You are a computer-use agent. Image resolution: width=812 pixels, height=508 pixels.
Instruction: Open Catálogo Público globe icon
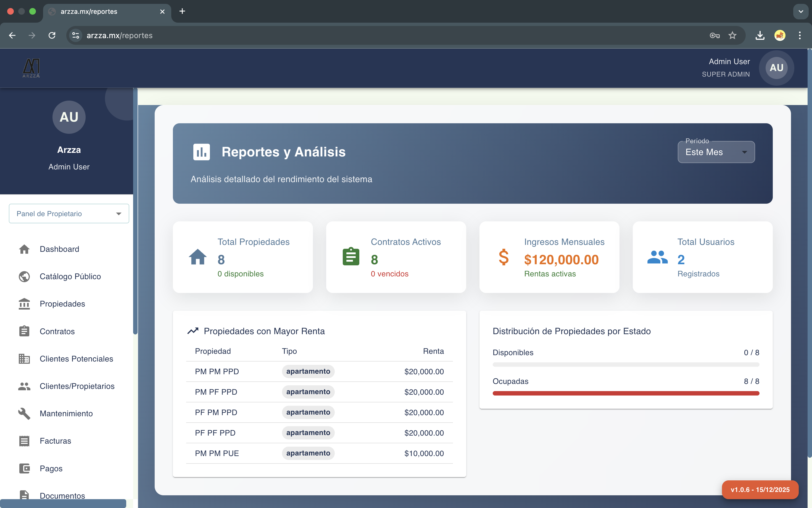click(24, 276)
